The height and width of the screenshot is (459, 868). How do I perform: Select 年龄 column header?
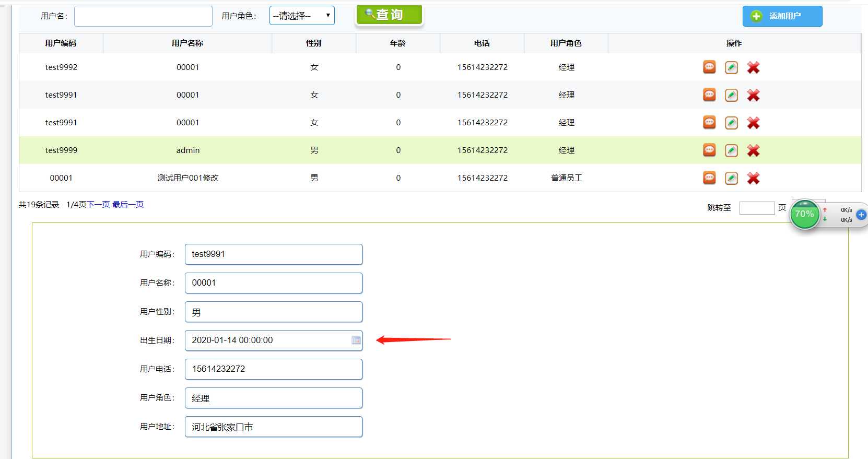pyautogui.click(x=398, y=43)
